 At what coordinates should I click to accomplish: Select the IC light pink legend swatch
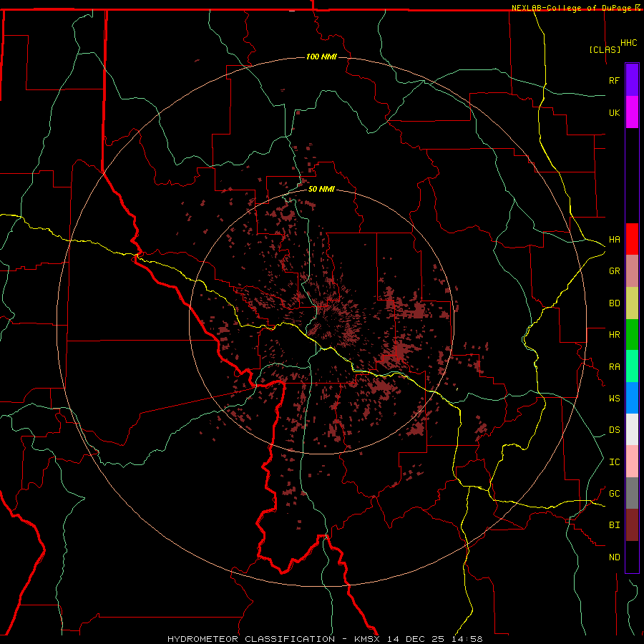click(632, 462)
